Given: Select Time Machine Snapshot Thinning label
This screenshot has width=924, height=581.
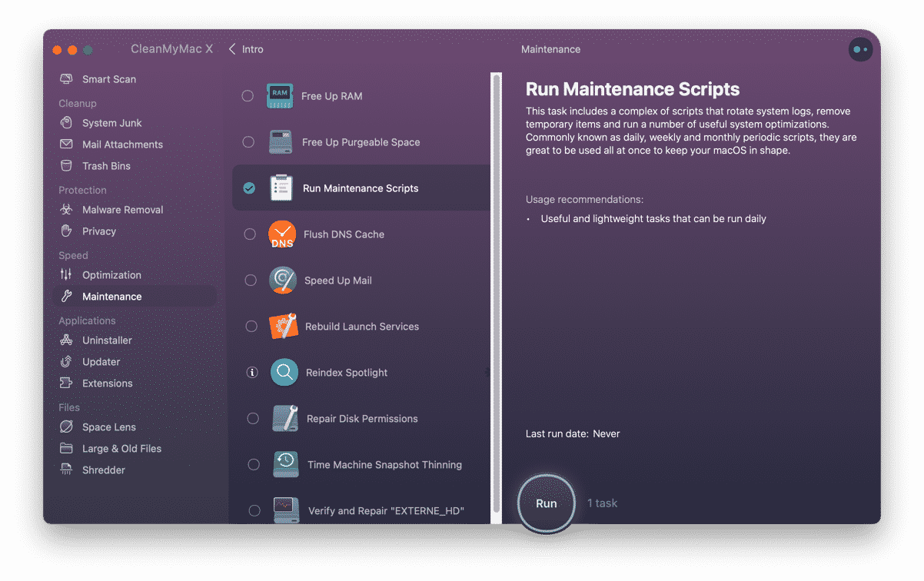Looking at the screenshot, I should (384, 465).
